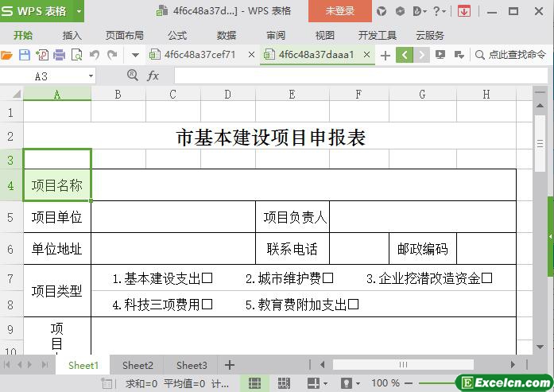Switch to Sheet2 tab
The height and width of the screenshot is (392, 554).
pos(138,365)
